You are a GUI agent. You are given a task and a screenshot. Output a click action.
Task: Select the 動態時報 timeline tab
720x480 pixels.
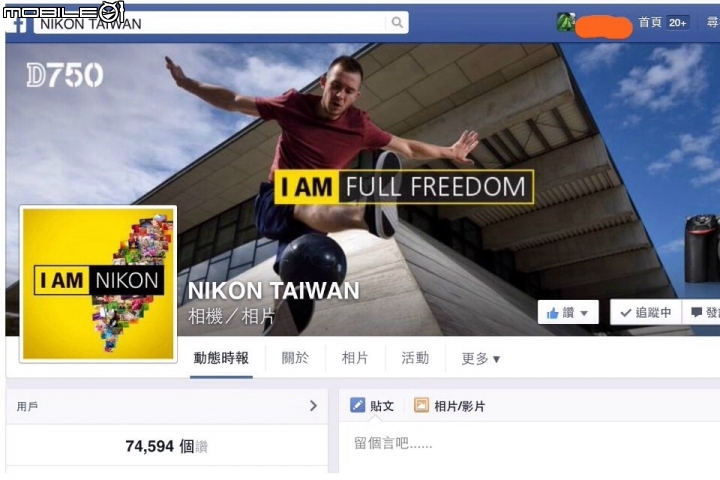pos(221,358)
